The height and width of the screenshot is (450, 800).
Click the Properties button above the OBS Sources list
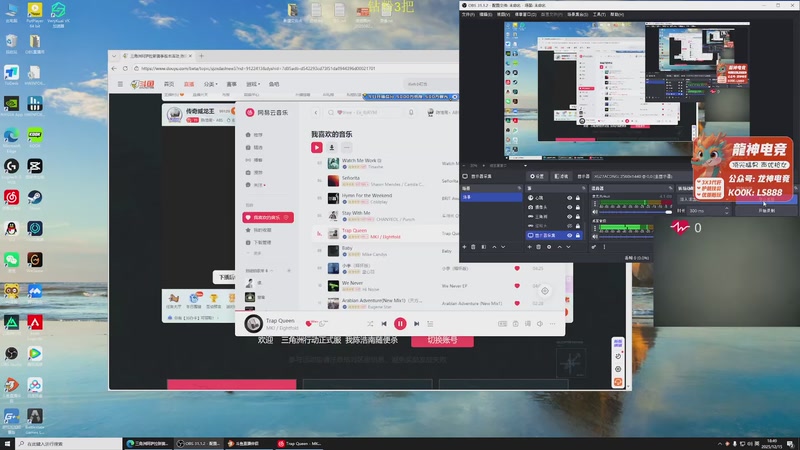537,176
